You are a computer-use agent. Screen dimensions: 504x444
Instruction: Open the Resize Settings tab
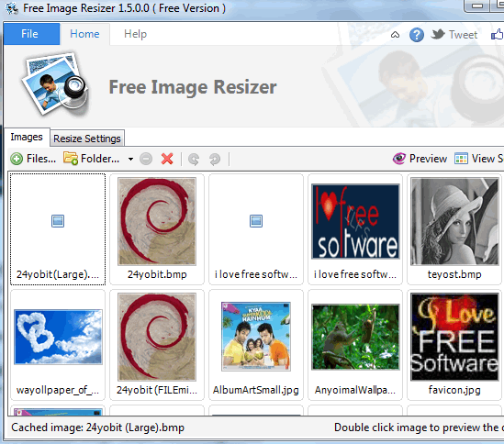87,139
